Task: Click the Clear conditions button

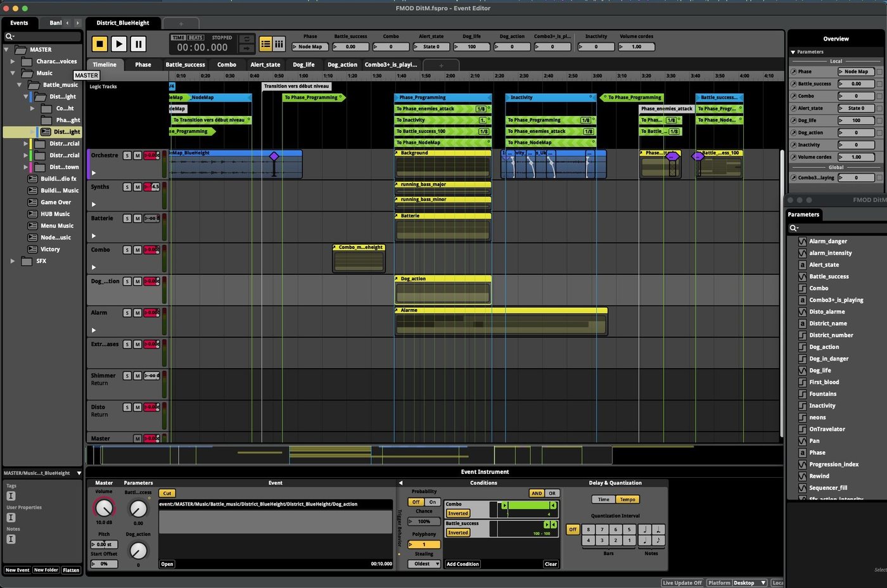Action: [551, 564]
